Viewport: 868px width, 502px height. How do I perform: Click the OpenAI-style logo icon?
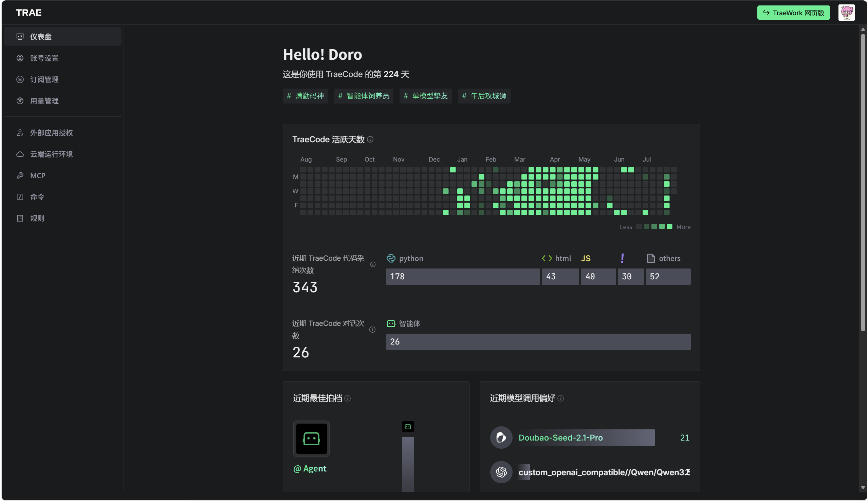pyautogui.click(x=501, y=472)
